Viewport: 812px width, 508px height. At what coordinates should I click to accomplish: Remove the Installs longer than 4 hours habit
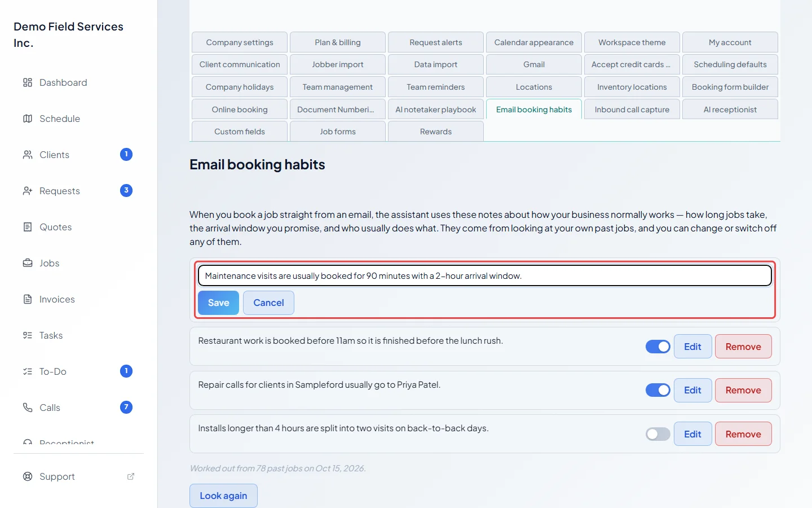point(743,434)
